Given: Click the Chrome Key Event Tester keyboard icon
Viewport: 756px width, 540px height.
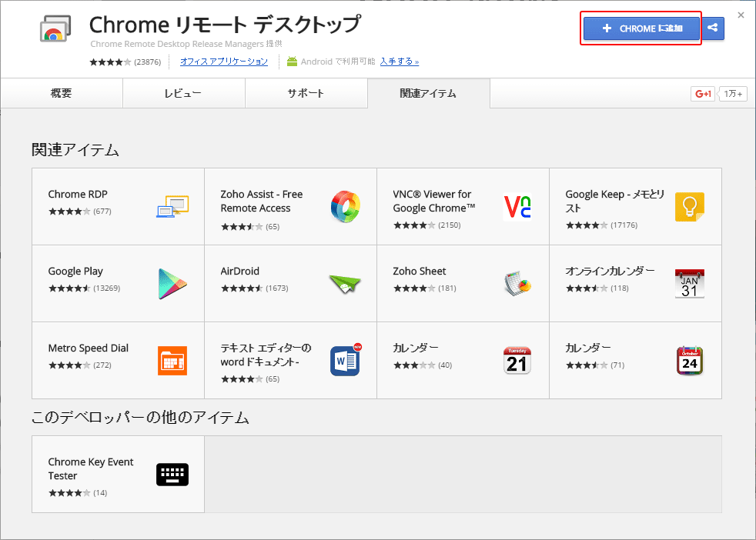Looking at the screenshot, I should [x=172, y=475].
